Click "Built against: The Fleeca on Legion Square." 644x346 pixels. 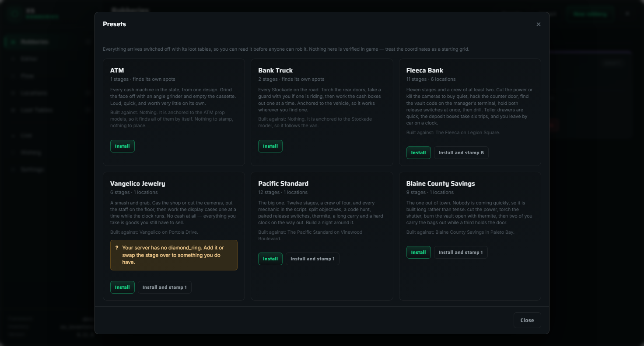click(x=453, y=132)
